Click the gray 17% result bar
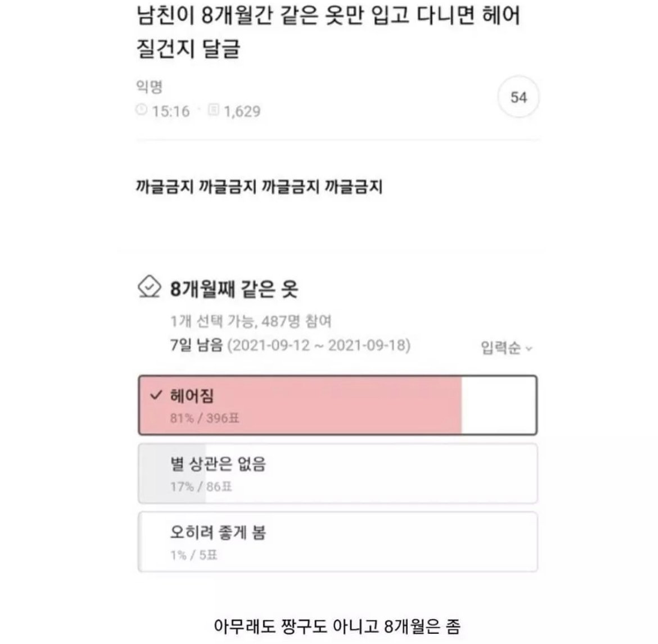 (173, 474)
